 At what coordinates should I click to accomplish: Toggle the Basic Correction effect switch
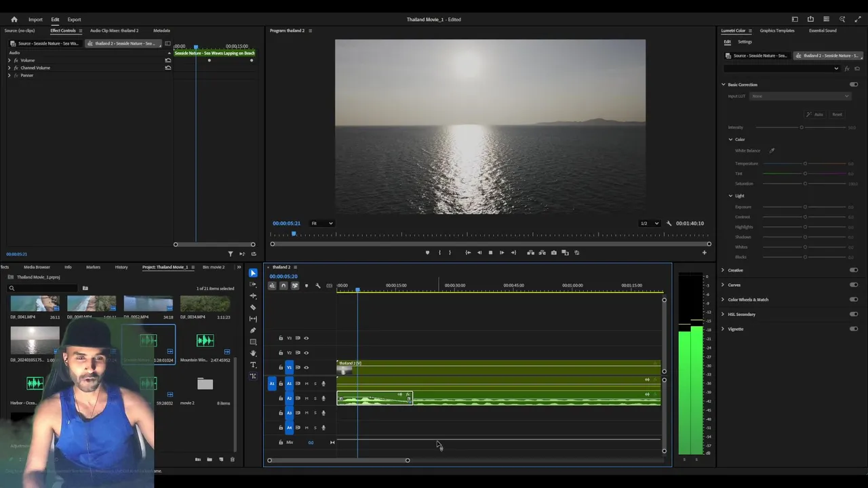click(x=853, y=85)
